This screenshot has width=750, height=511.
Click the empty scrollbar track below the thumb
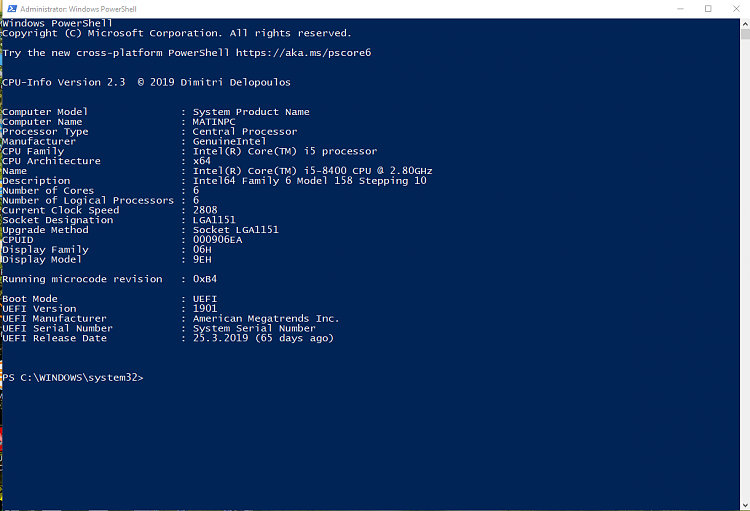pyautogui.click(x=745, y=270)
